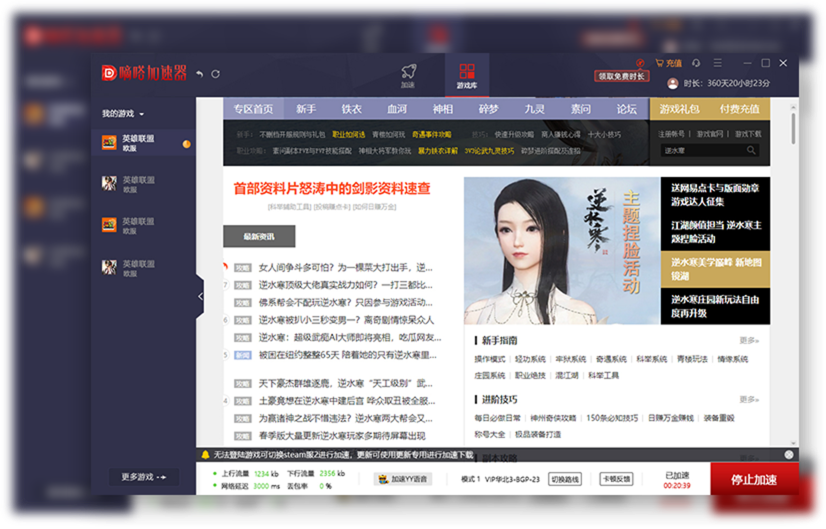Click the magnifier icon in 逆水寒 search box
Image resolution: width=826 pixels, height=529 pixels.
pos(751,151)
